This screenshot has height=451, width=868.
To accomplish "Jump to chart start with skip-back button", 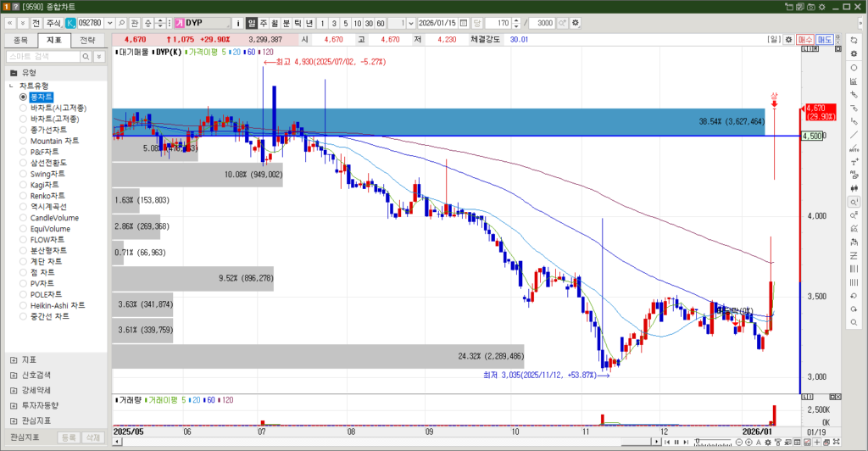I will pos(667,443).
